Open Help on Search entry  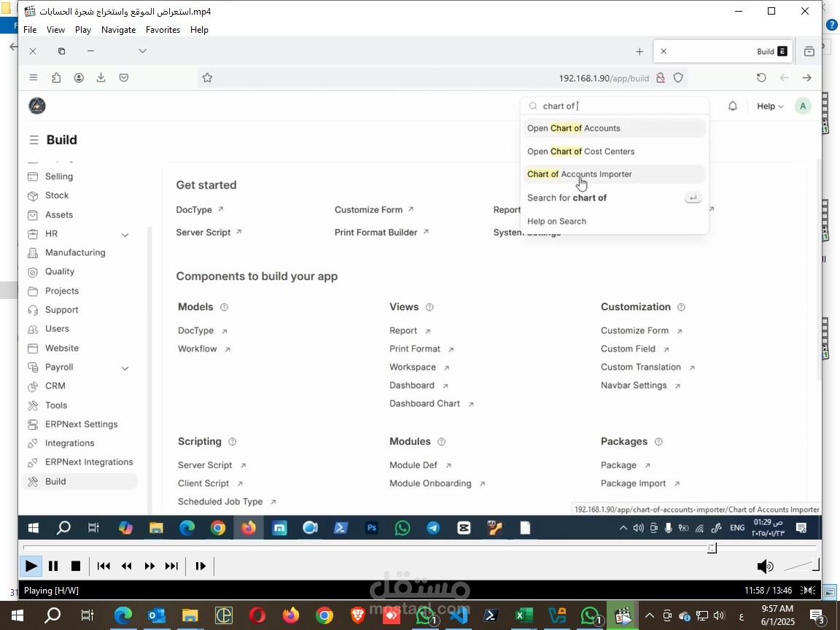tap(615, 221)
